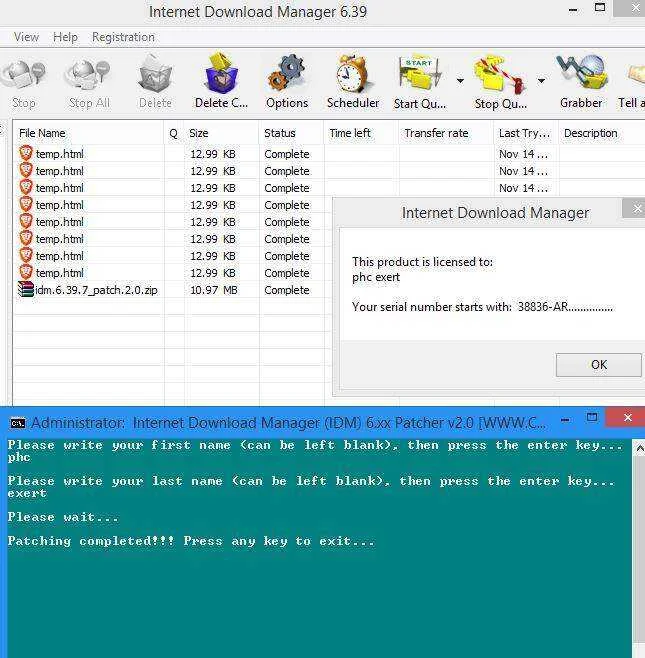The height and width of the screenshot is (658, 645).
Task: Close the IDM Patcher console window
Action: (x=627, y=418)
